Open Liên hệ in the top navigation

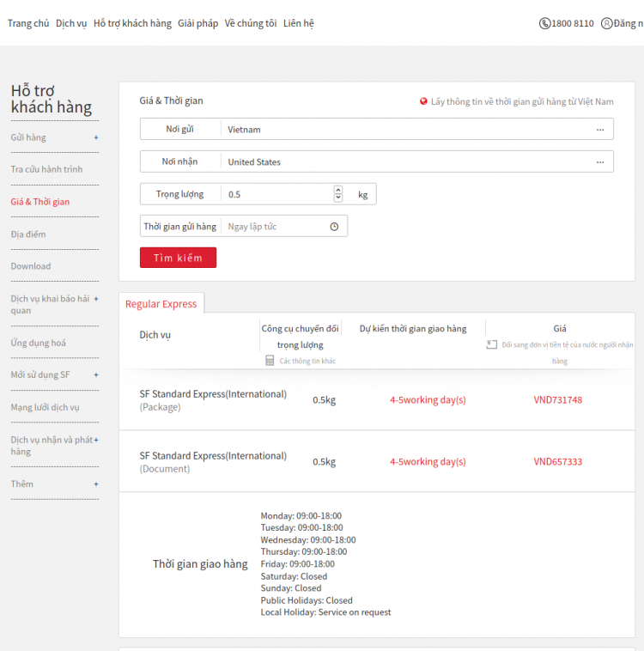pos(299,23)
